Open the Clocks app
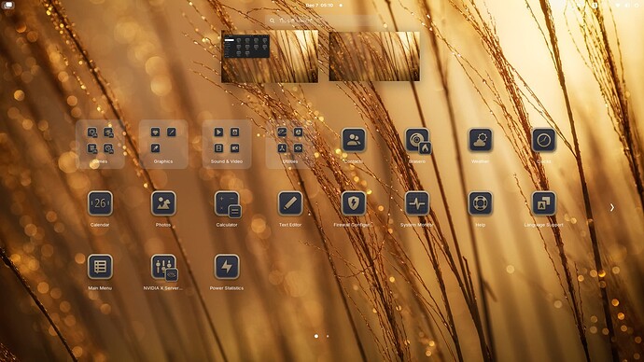644x362 pixels. [544, 140]
